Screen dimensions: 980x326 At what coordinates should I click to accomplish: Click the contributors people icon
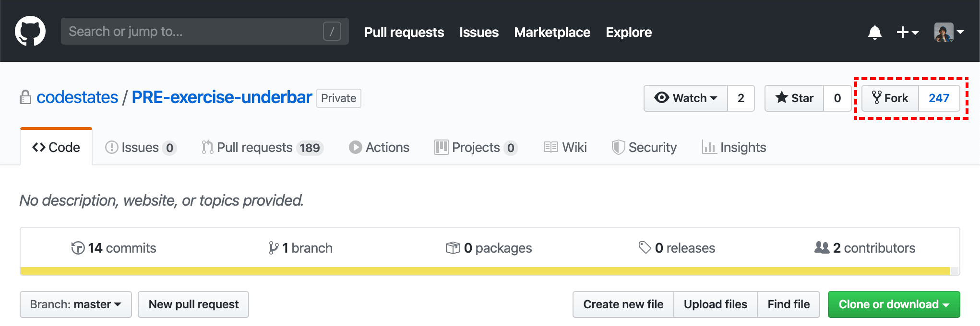click(822, 247)
